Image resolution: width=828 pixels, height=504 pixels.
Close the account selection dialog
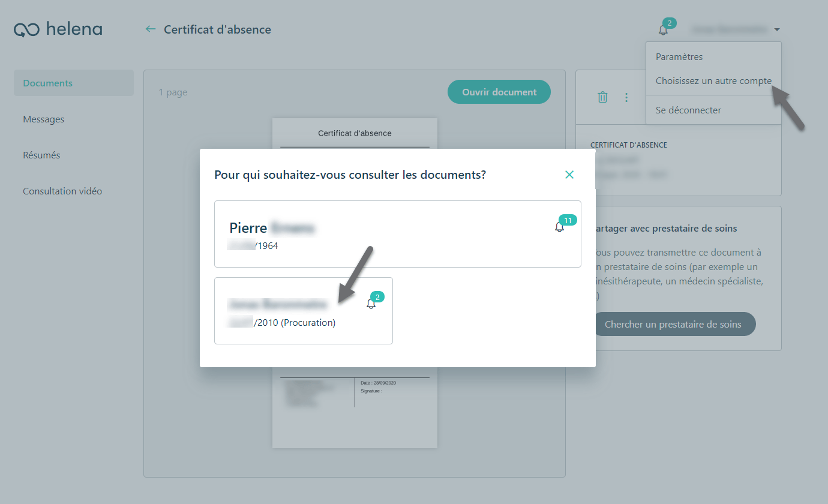click(x=569, y=175)
